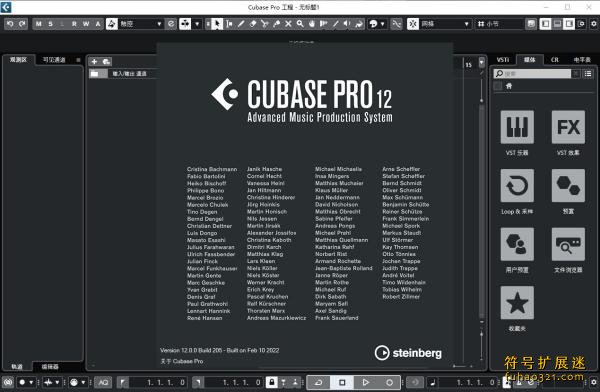Select the Input/Output Channels folder row
The height and width of the screenshot is (392, 600).
[123, 74]
